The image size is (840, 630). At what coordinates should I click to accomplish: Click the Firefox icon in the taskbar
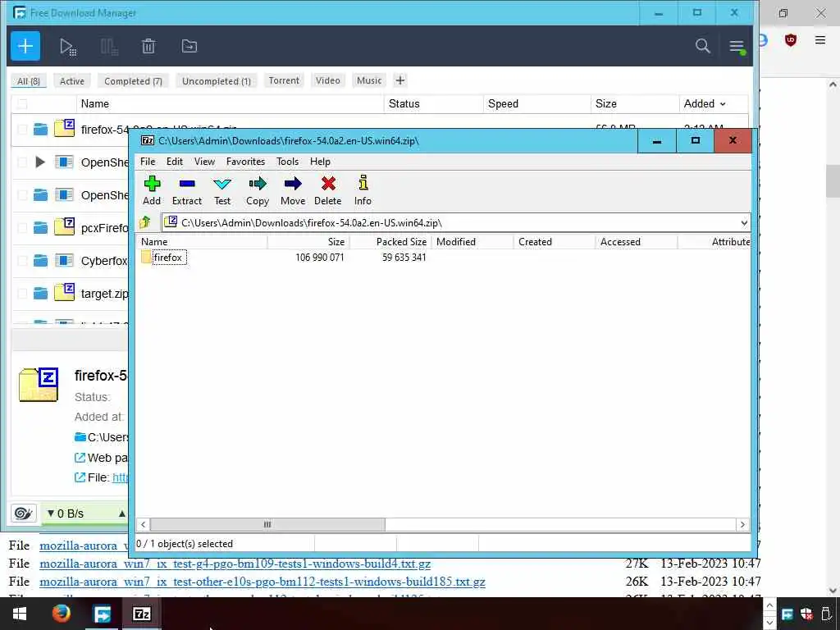coord(61,614)
